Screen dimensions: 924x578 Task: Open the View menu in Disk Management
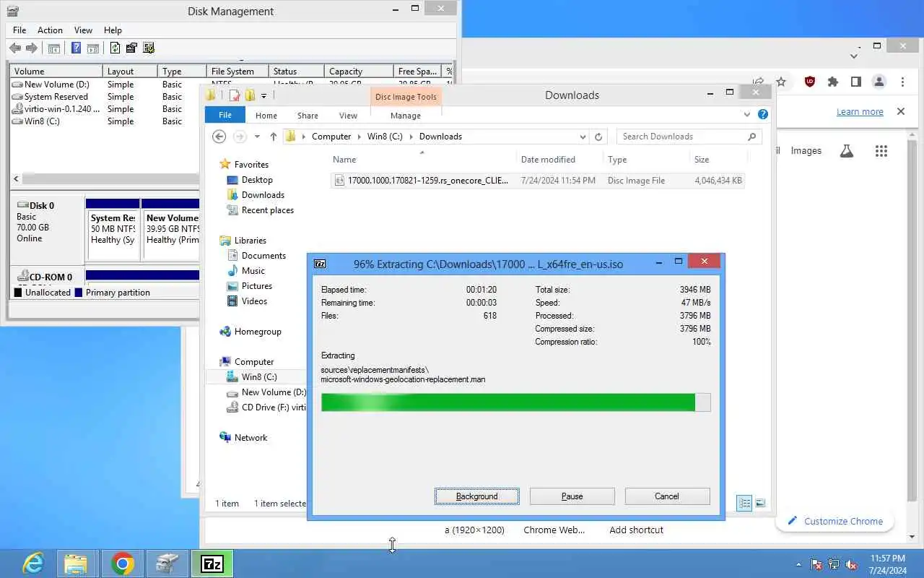pyautogui.click(x=83, y=30)
